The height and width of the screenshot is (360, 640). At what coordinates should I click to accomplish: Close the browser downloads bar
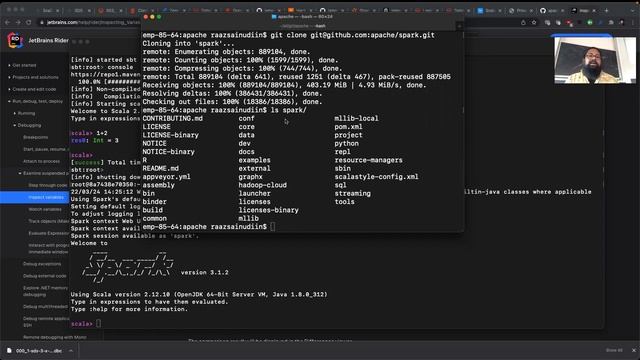click(634, 350)
